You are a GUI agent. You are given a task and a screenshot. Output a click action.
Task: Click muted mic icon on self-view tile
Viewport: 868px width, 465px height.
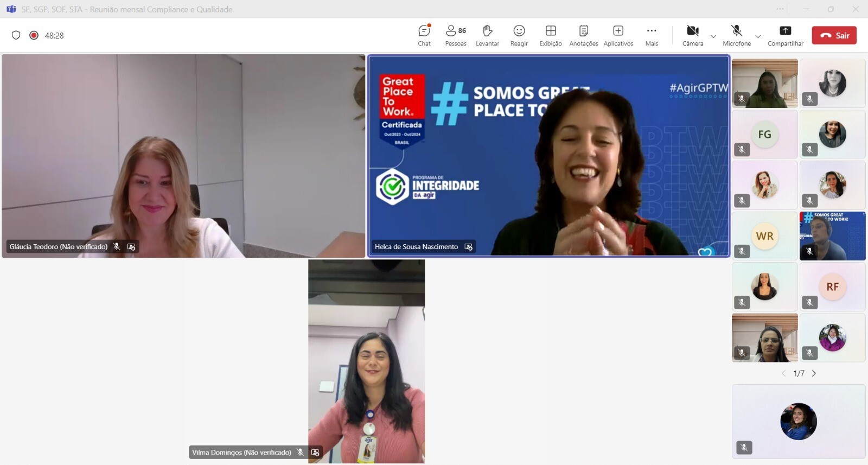(x=744, y=448)
